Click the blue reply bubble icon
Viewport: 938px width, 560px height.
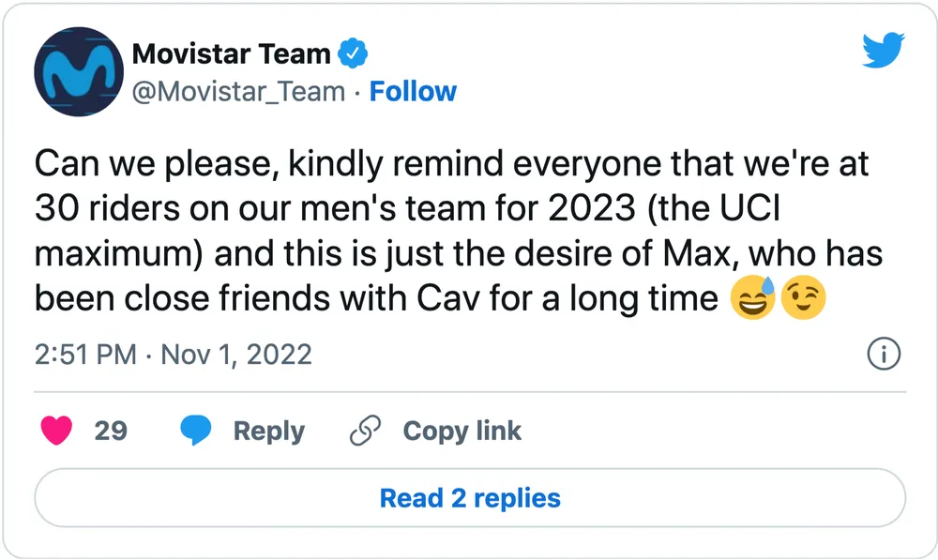point(197,431)
